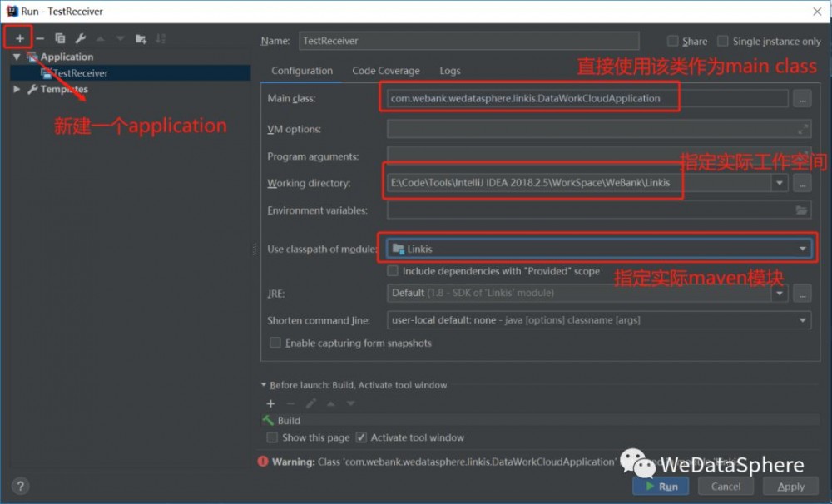Sort configurations alphabetically

click(161, 39)
